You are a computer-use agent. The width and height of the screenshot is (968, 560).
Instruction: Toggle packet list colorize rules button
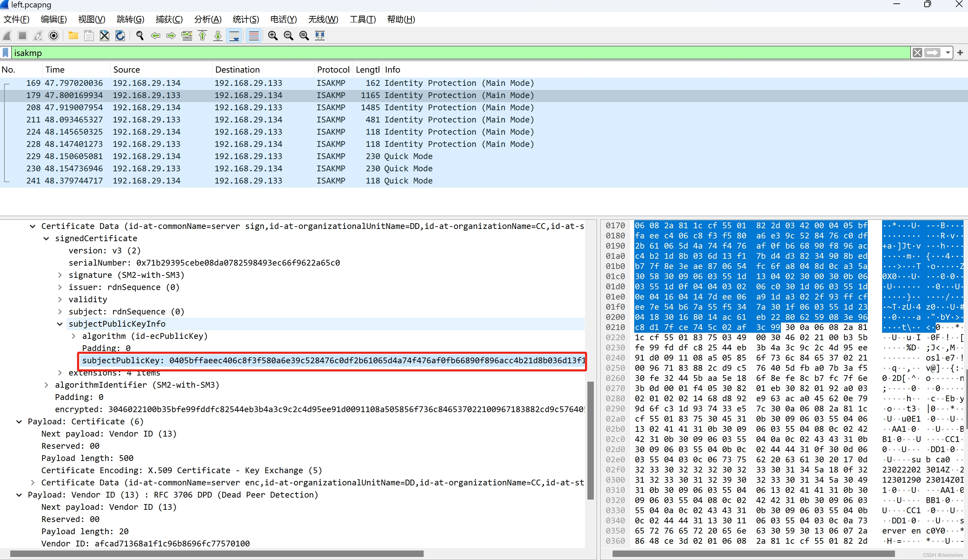[x=254, y=36]
